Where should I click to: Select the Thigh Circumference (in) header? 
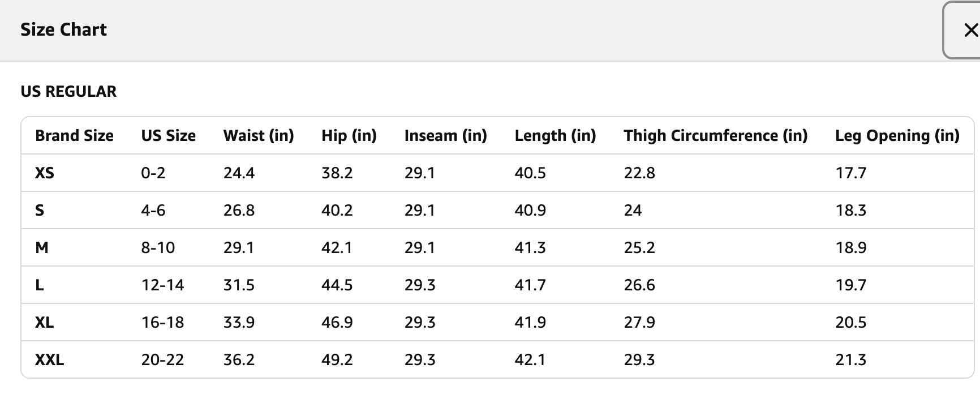point(715,136)
